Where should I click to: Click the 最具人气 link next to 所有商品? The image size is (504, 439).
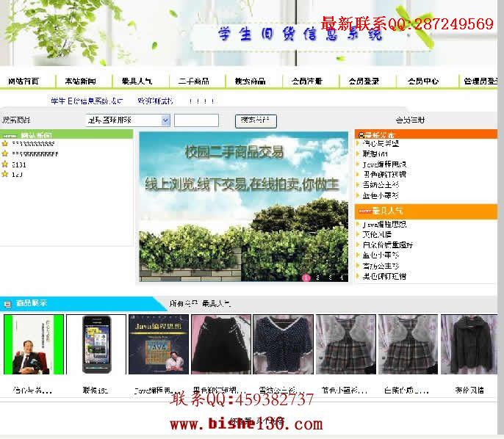point(217,303)
